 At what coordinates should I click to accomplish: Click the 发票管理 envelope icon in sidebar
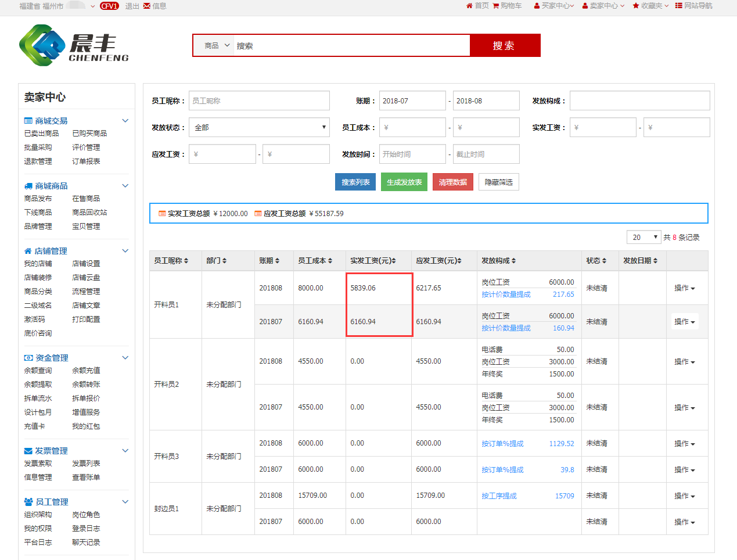pos(28,451)
